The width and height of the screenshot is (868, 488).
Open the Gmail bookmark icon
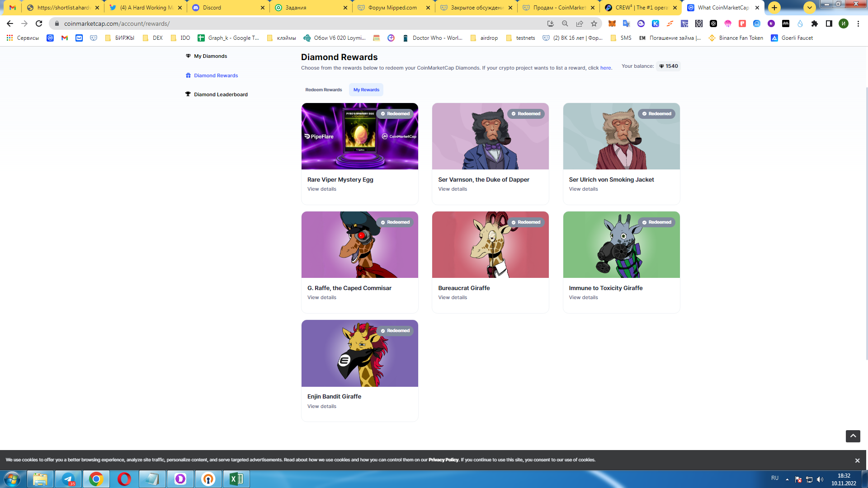(65, 38)
